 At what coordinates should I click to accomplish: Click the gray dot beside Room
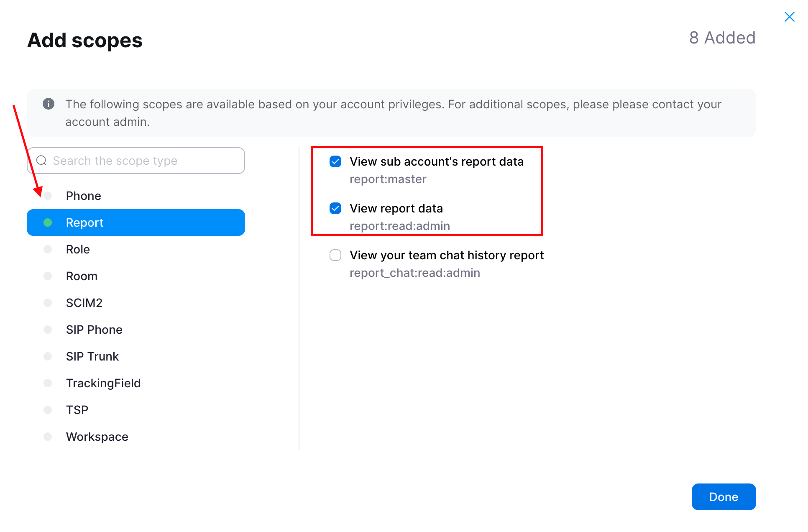pos(48,276)
